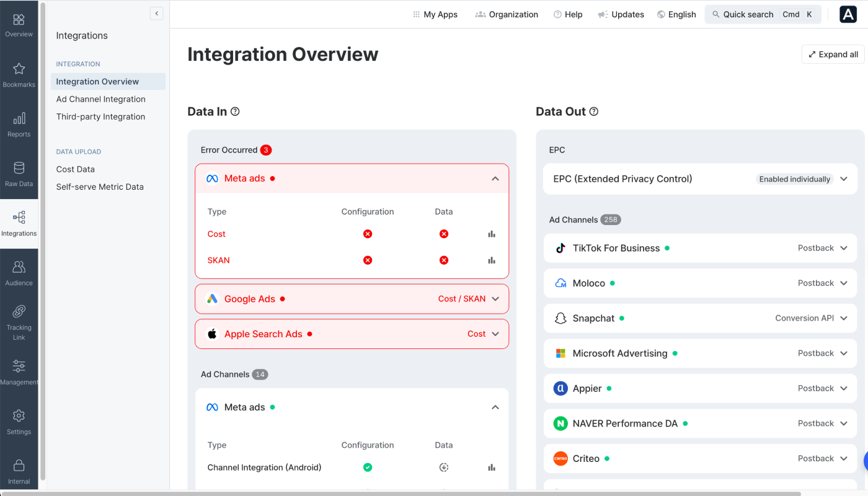Screen dimensions: 868x496
Task: Click the Data Out help icon
Action: [x=593, y=112]
